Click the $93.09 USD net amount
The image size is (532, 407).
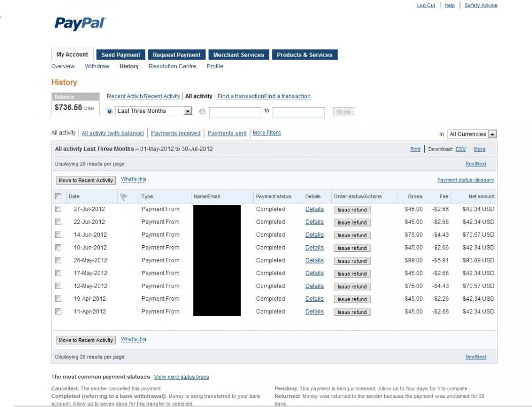click(x=478, y=260)
